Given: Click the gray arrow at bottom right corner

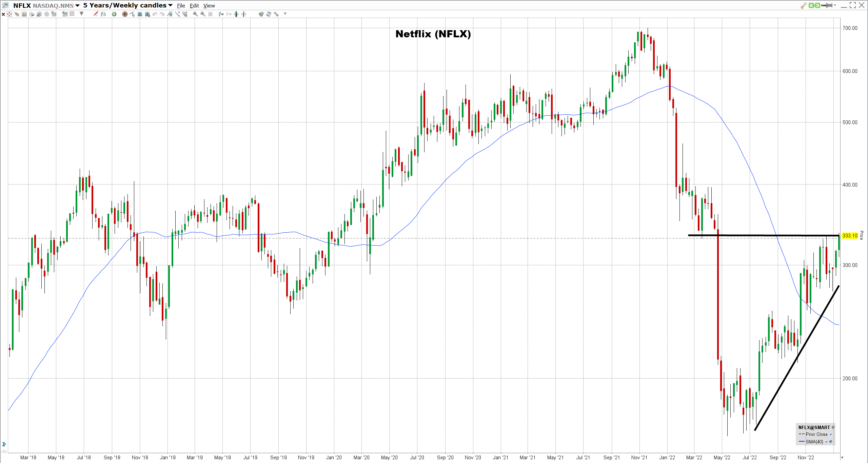Looking at the screenshot, I should tap(842, 457).
